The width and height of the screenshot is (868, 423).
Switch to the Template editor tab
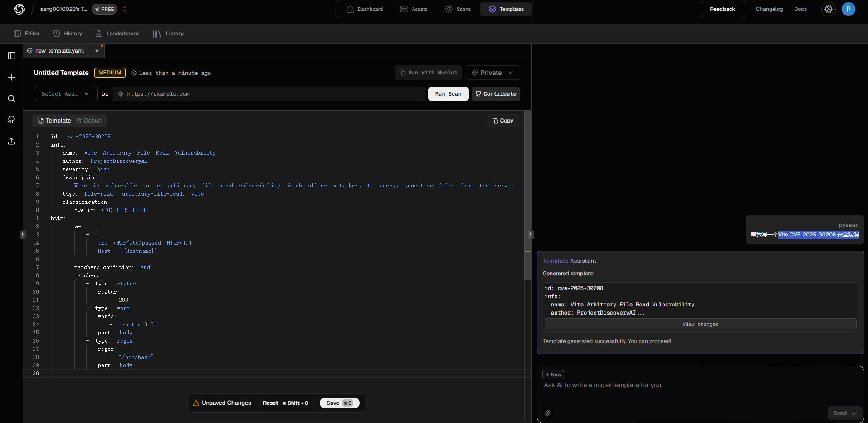[x=54, y=121]
